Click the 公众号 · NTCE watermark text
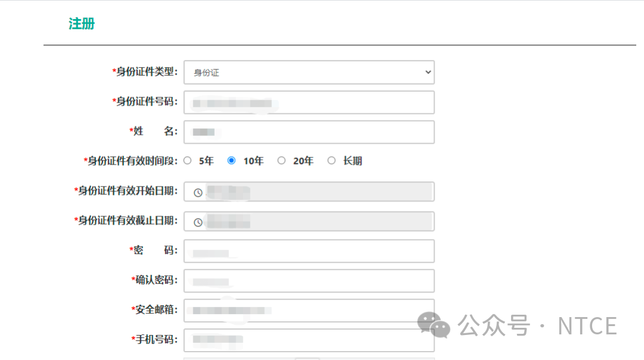Image resolution: width=644 pixels, height=360 pixels. 537,326
